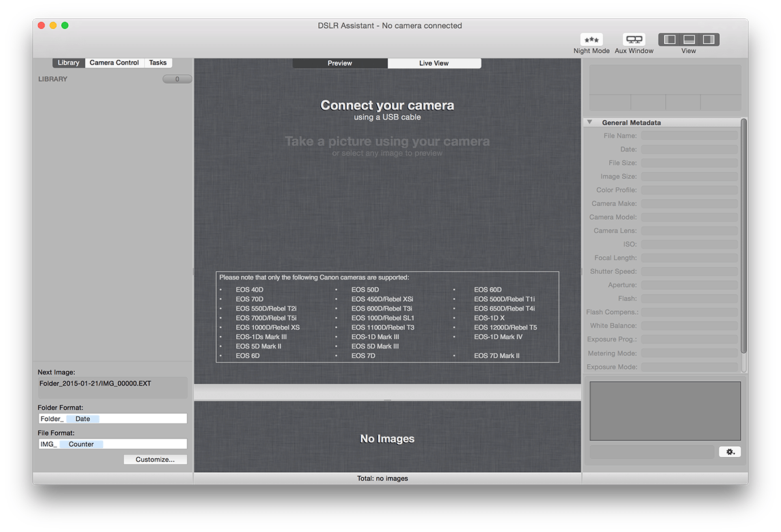Click the Folder Format input field
Screen dimensions: 781x532
[x=113, y=419]
